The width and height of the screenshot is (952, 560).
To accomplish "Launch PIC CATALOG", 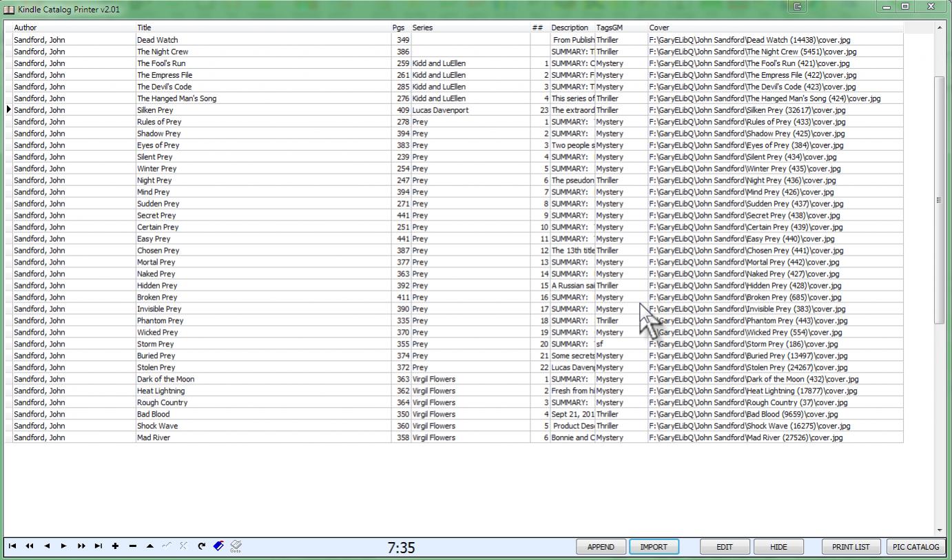I will [915, 547].
